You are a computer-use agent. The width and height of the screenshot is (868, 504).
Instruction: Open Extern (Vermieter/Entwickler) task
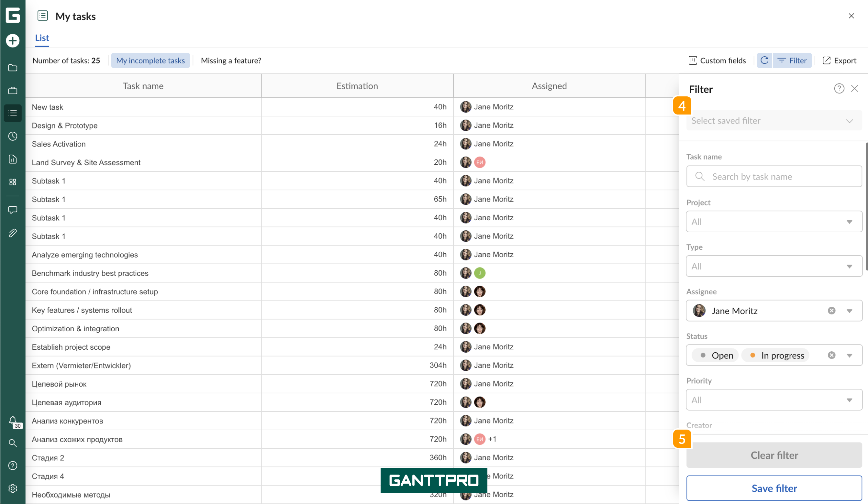point(81,366)
